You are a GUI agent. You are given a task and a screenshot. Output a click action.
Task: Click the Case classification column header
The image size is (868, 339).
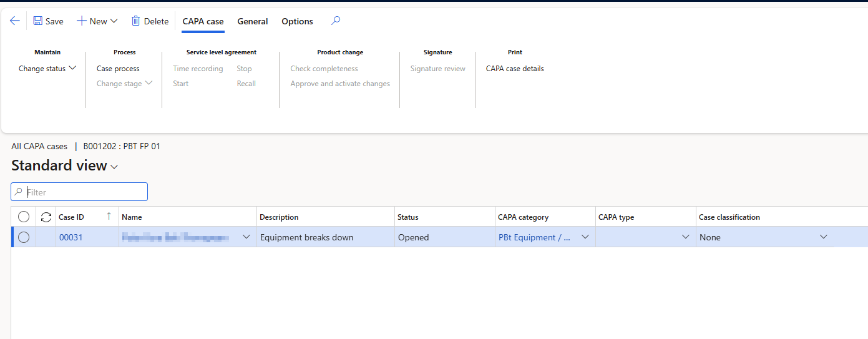pyautogui.click(x=765, y=217)
